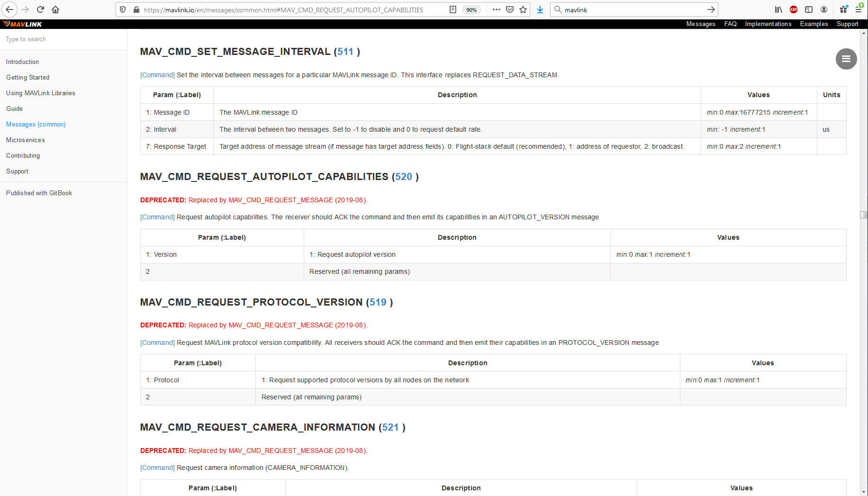The image size is (868, 496).
Task: Open the floating circular page menu button
Action: (846, 59)
